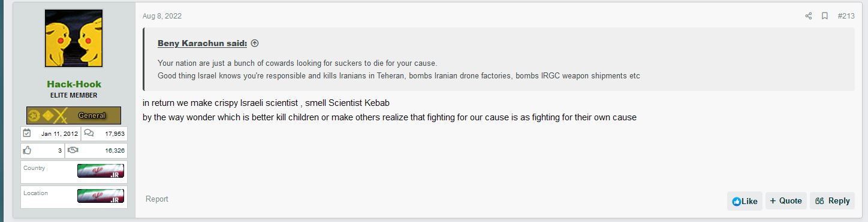Report this post
This screenshot has width=868, height=222.
pyautogui.click(x=157, y=199)
